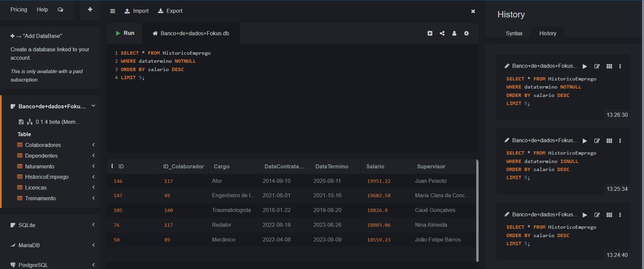Expand the Licencas table chevron
644x269 pixels.
[94, 187]
